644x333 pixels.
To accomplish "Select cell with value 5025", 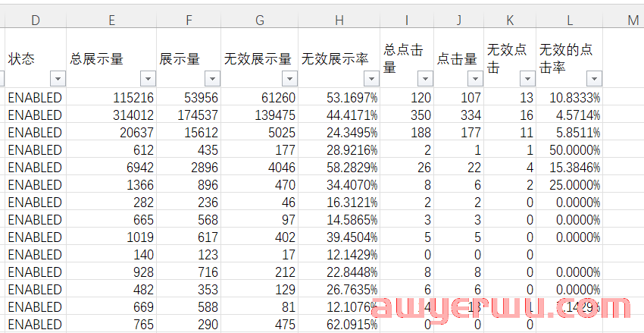I will [x=260, y=133].
